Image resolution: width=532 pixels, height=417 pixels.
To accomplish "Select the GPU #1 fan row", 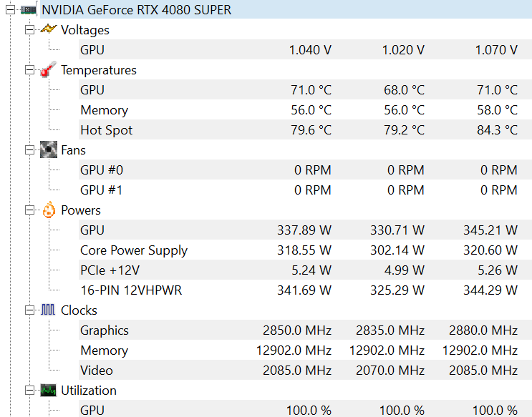I will 305,190.
